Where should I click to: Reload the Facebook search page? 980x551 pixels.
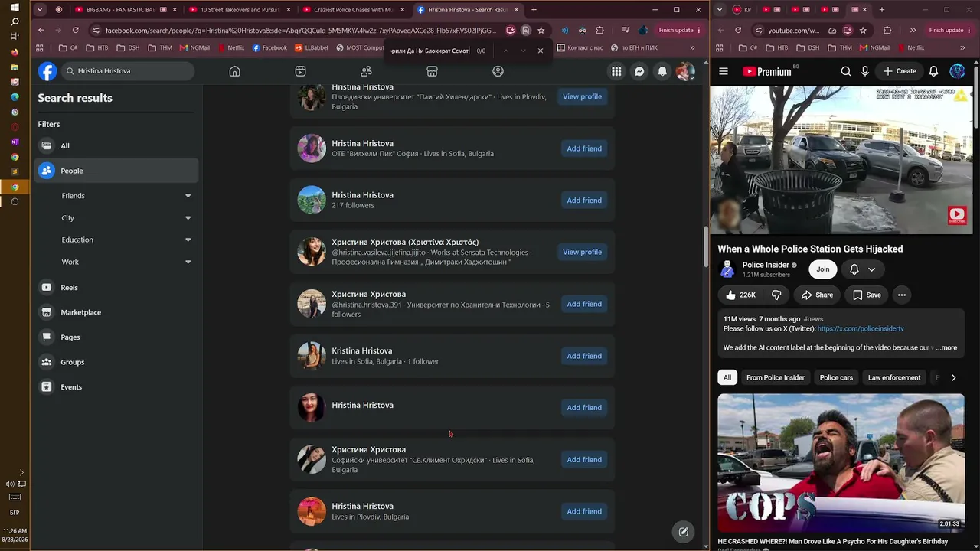(75, 30)
